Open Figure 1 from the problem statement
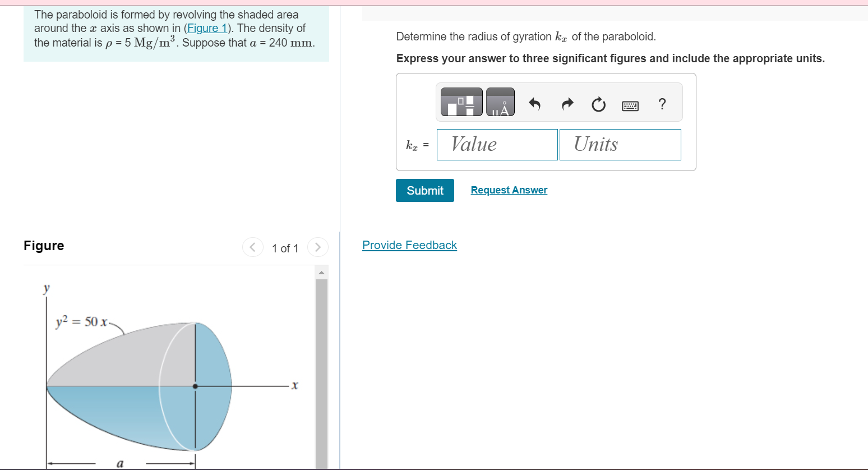 [x=207, y=27]
